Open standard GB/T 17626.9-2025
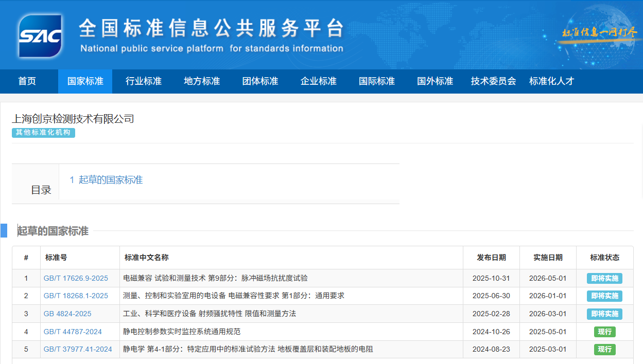The height and width of the screenshot is (364, 643). (x=75, y=278)
